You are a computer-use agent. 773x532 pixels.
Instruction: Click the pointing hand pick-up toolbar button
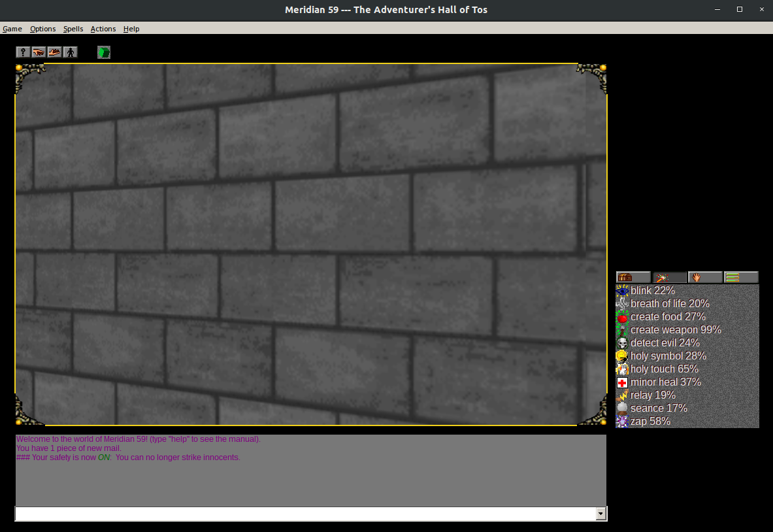pyautogui.click(x=39, y=52)
